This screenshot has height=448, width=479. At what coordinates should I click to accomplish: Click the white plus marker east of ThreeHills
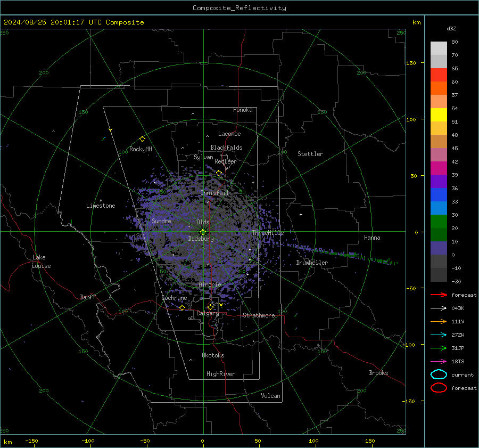[x=301, y=214]
